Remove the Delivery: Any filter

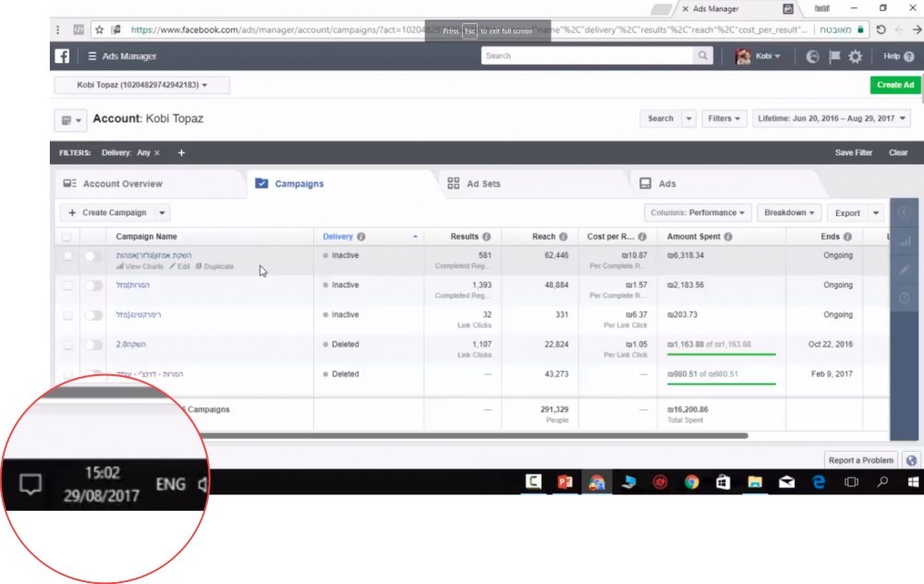pyautogui.click(x=157, y=152)
